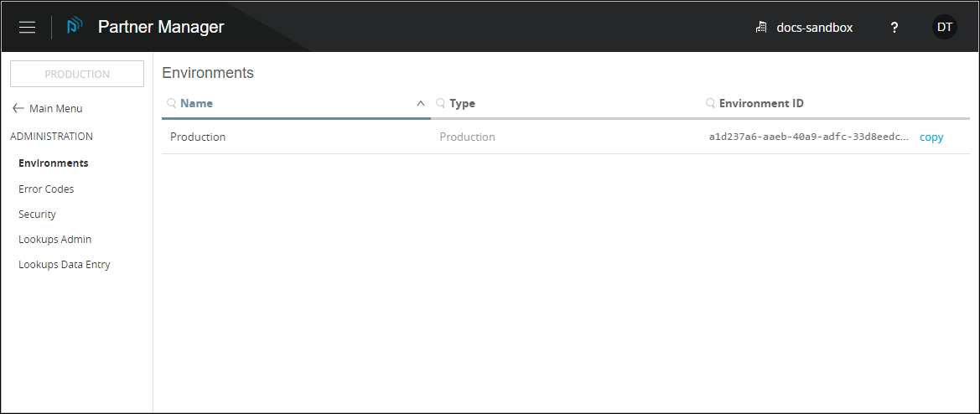
Task: Navigate to Lookups Data Entry
Action: [64, 265]
